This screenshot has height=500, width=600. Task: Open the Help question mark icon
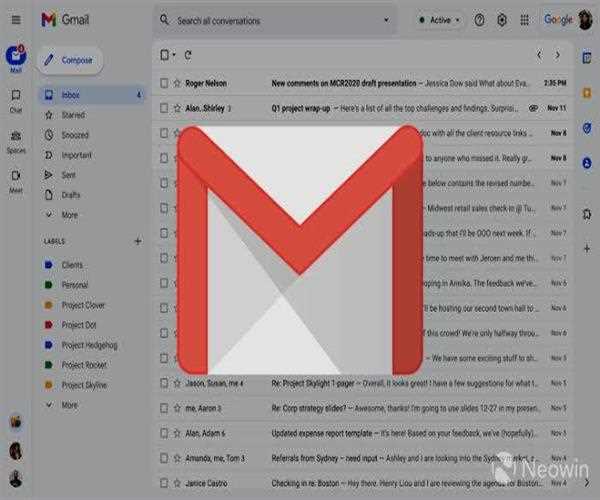coord(479,20)
